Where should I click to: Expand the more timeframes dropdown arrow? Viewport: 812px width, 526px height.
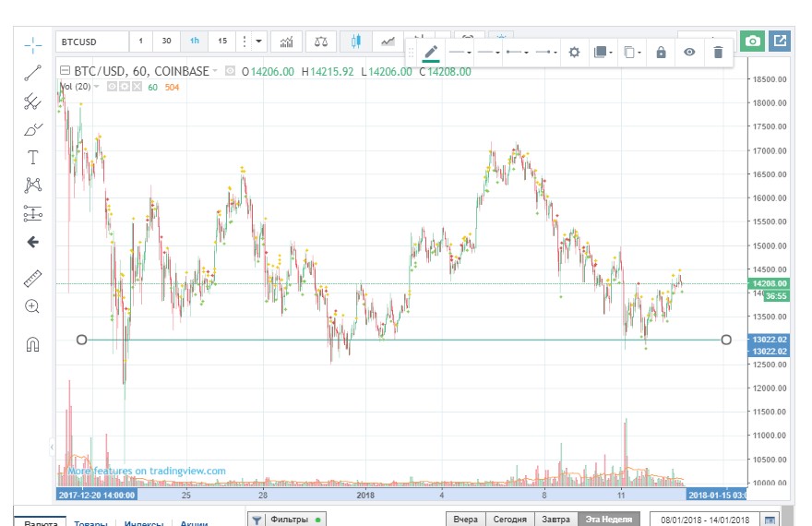pyautogui.click(x=259, y=42)
